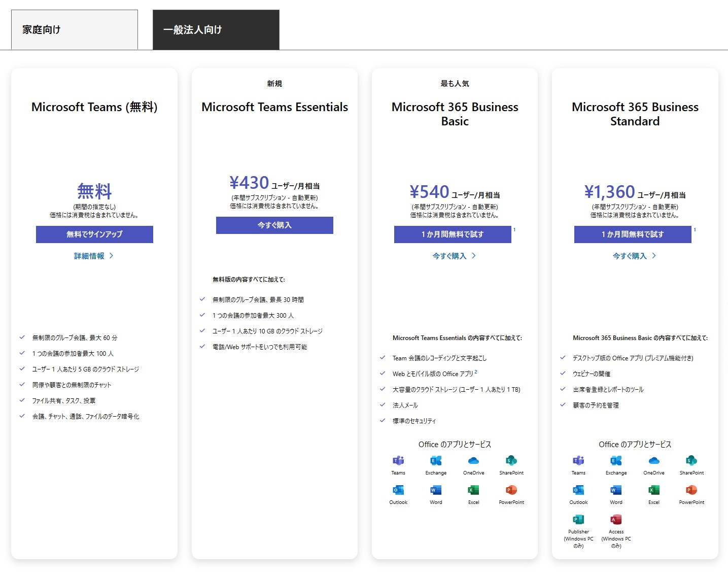Select the Teams icon under Business Basic
Image resolution: width=728 pixels, height=575 pixels.
tap(398, 462)
